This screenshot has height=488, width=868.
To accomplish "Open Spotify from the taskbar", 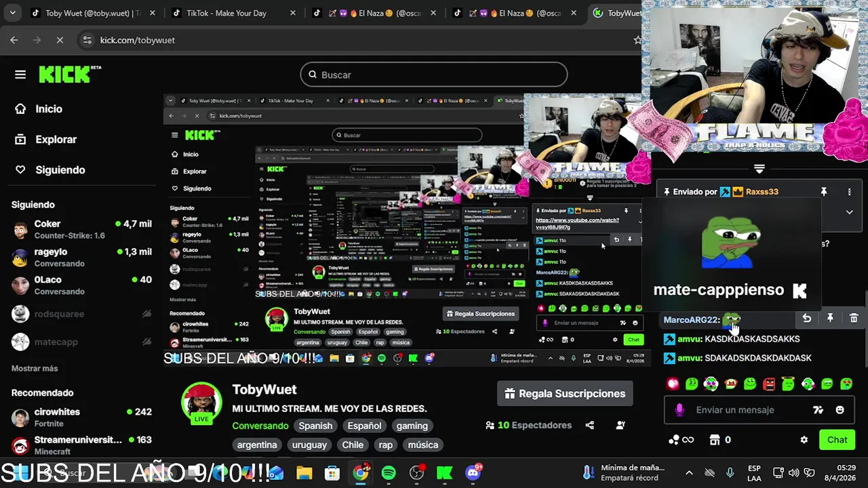I will point(389,472).
